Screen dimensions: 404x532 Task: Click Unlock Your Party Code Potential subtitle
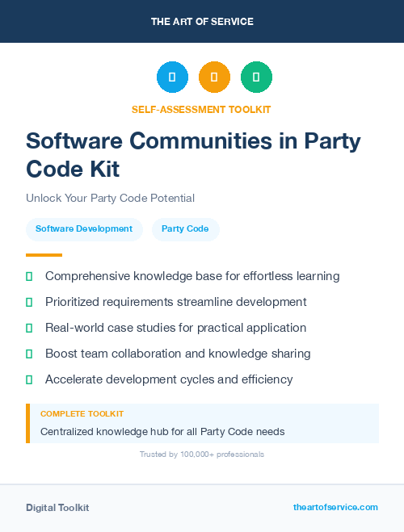pyautogui.click(x=111, y=198)
